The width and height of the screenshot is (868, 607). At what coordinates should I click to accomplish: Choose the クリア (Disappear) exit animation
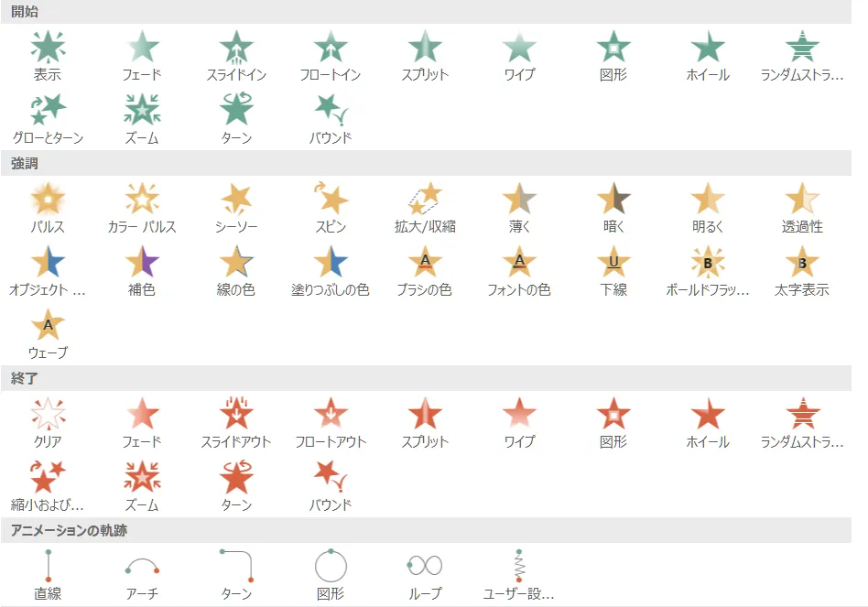coord(48,415)
